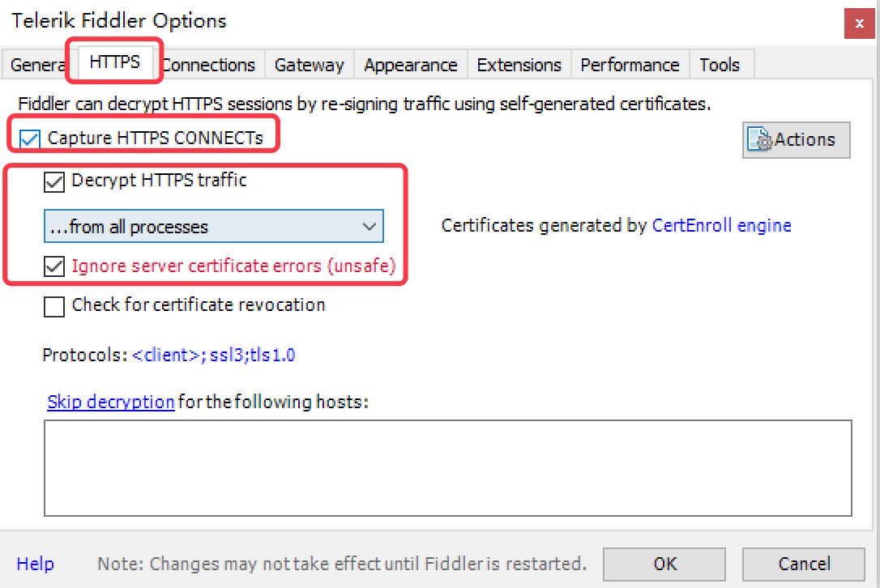
Task: Click the Actions button with gear icon
Action: pos(796,140)
